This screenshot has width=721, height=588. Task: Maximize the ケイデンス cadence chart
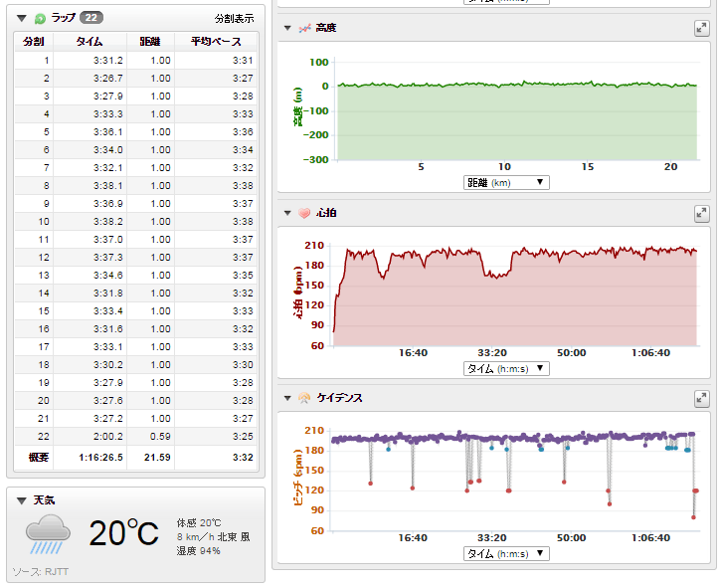pos(701,398)
